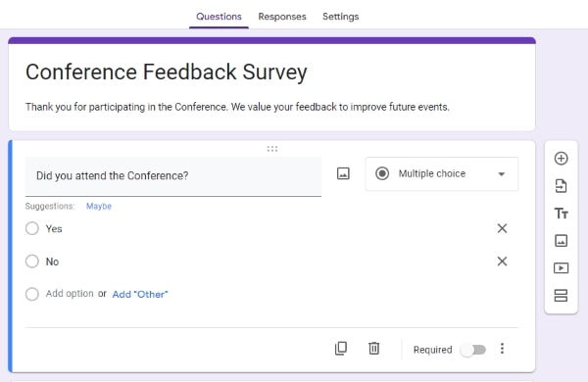
Task: Add a title and description block
Action: tap(561, 214)
